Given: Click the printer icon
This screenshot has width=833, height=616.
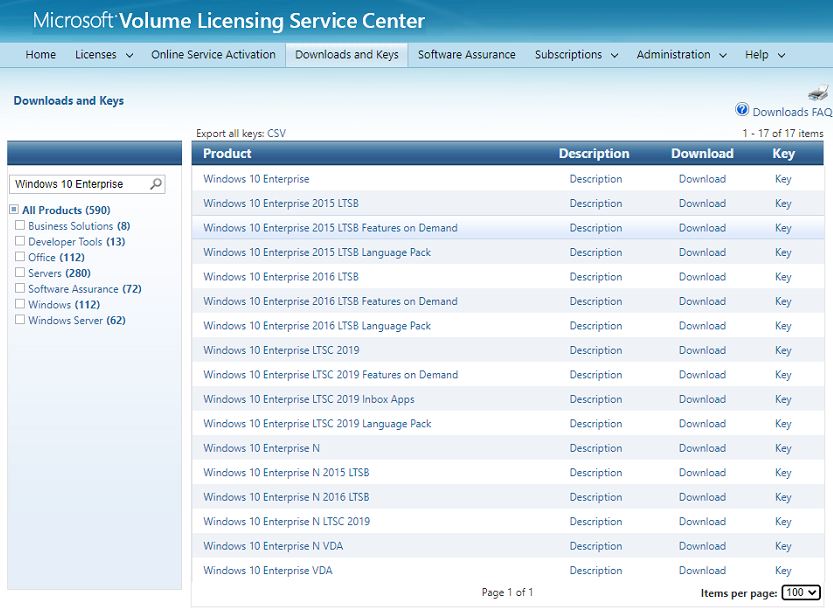Looking at the screenshot, I should pyautogui.click(x=818, y=92).
